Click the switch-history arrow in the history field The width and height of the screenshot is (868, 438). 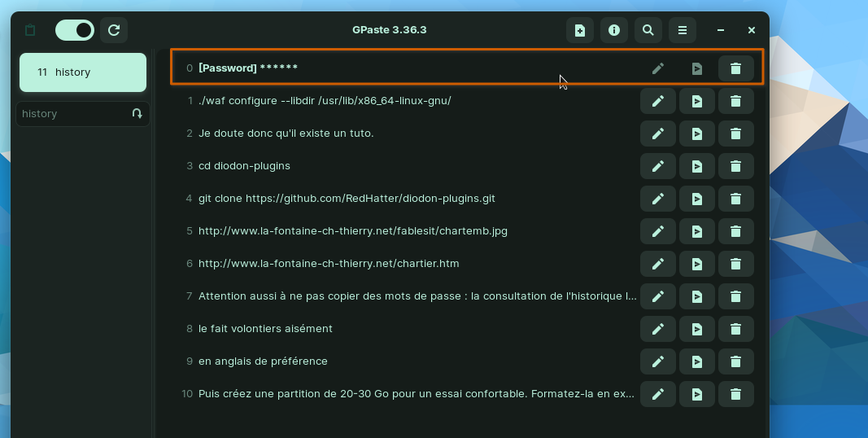[137, 114]
